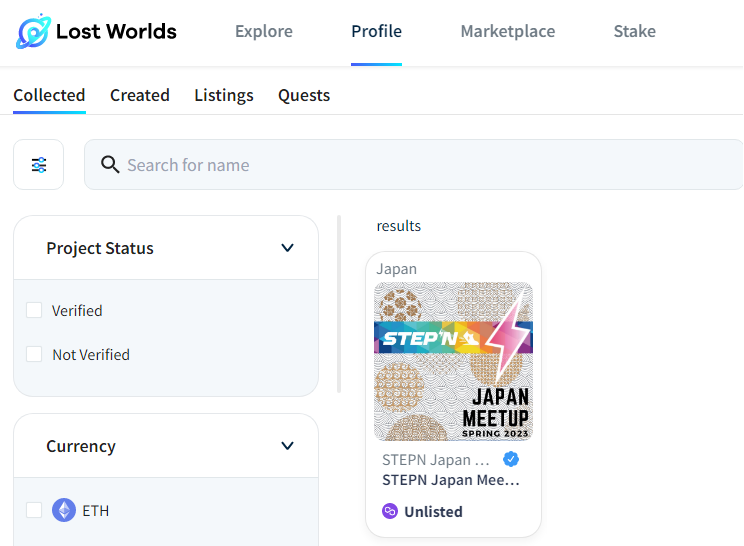Viewport: 744px width, 546px height.
Task: Open the Stake nav item
Action: coord(635,31)
